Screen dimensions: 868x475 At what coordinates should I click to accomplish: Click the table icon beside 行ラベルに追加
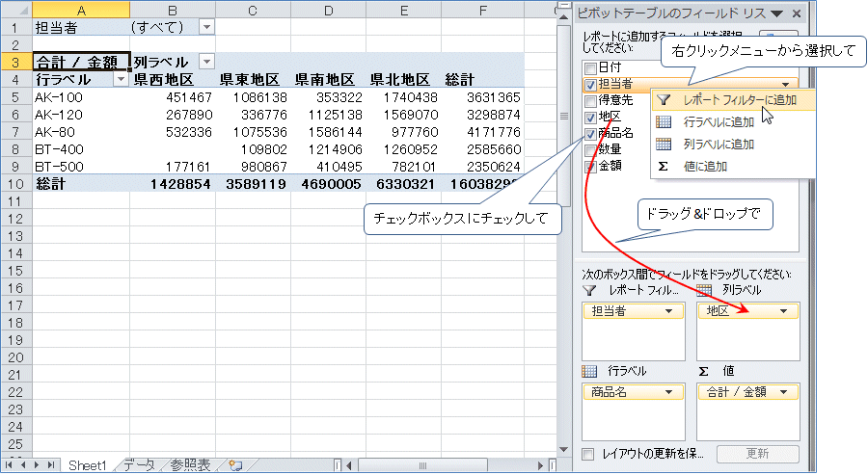pos(664,122)
